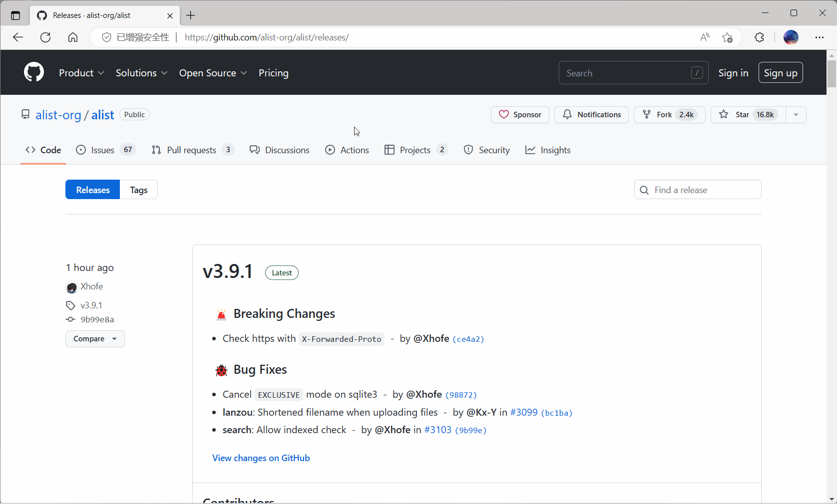Add page to favorites star icon
Image resolution: width=837 pixels, height=504 pixels.
728,37
